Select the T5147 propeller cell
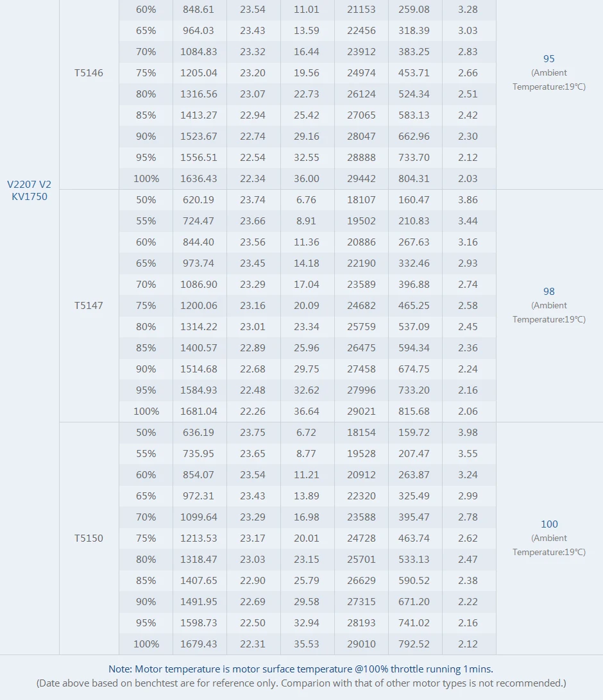 [89, 305]
